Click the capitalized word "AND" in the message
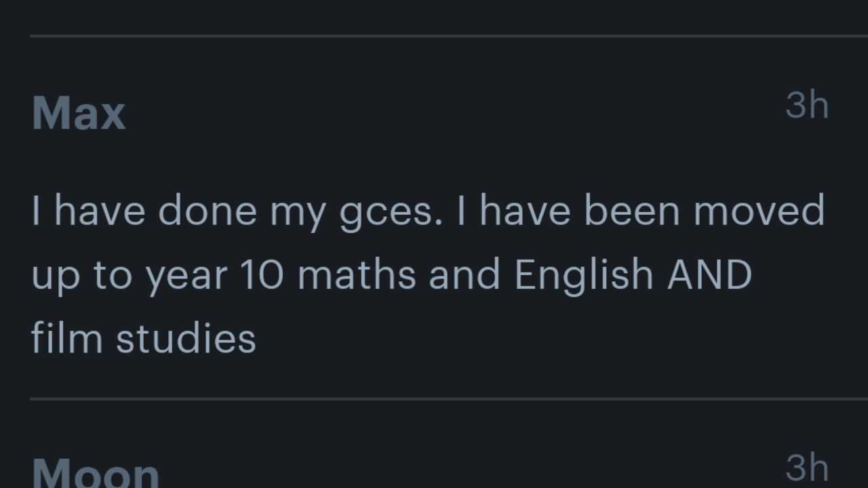 [709, 275]
